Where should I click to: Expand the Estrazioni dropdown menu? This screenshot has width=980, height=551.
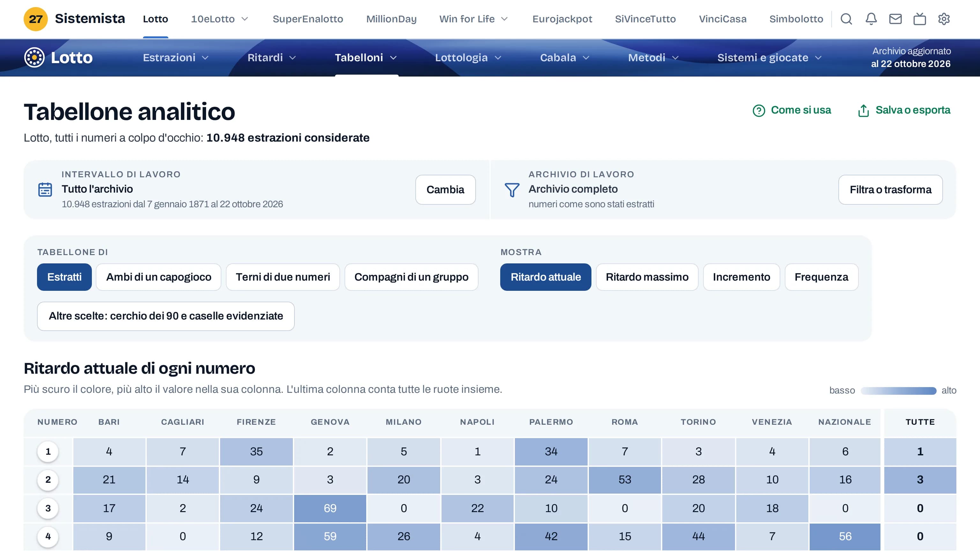coord(176,57)
